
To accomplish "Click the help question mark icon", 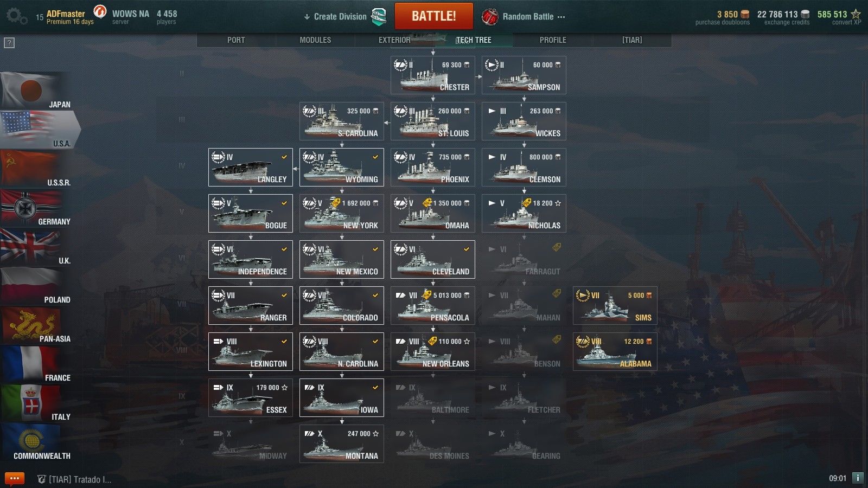I will [9, 43].
